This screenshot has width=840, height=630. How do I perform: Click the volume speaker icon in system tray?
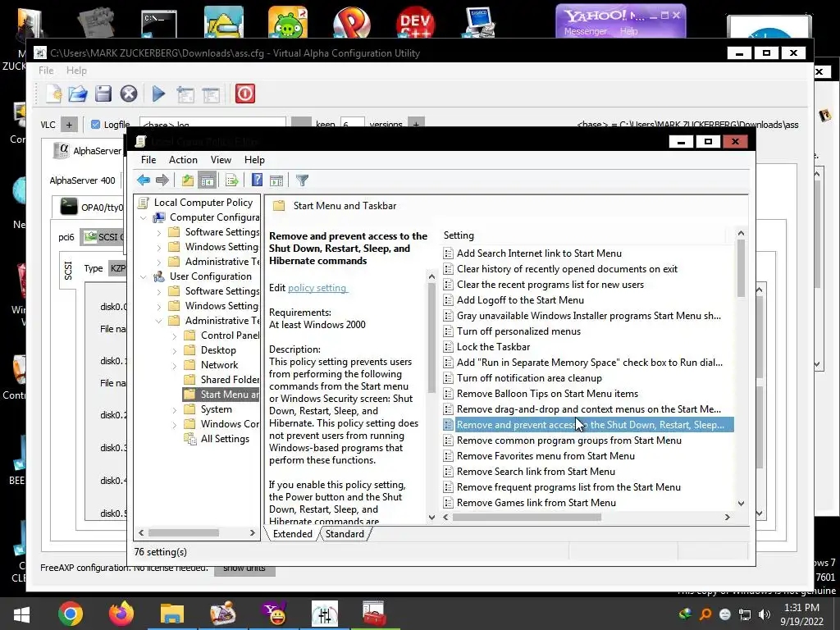pos(765,614)
